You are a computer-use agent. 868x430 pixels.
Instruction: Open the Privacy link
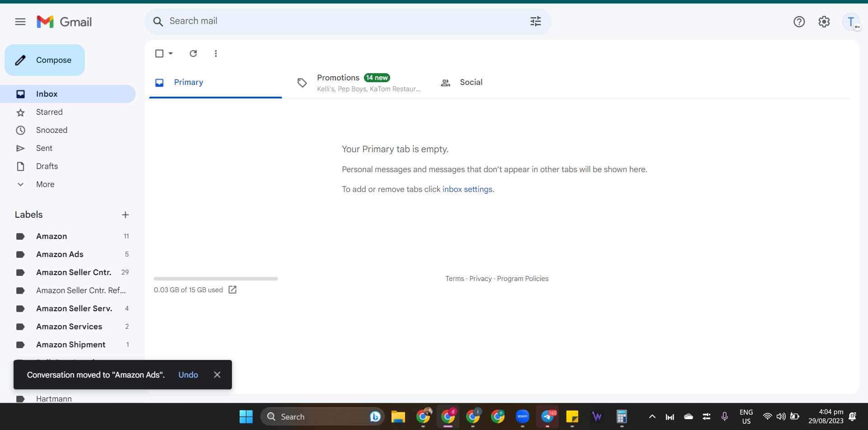pos(480,279)
